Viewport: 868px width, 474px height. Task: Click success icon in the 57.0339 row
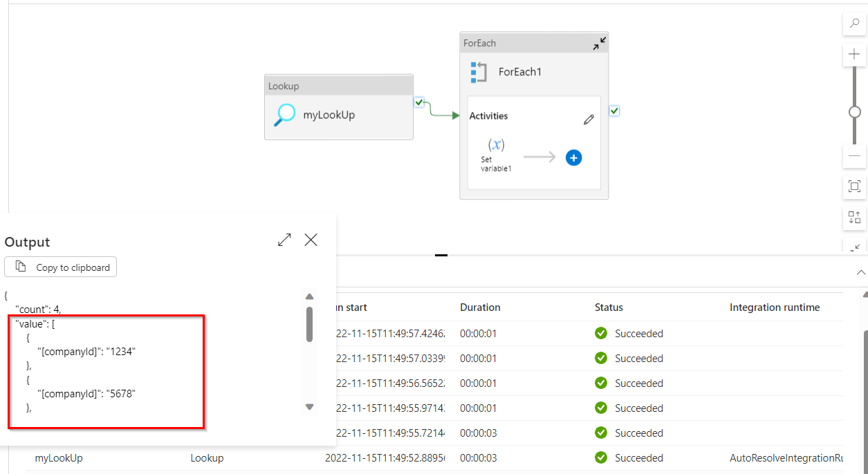pos(601,358)
